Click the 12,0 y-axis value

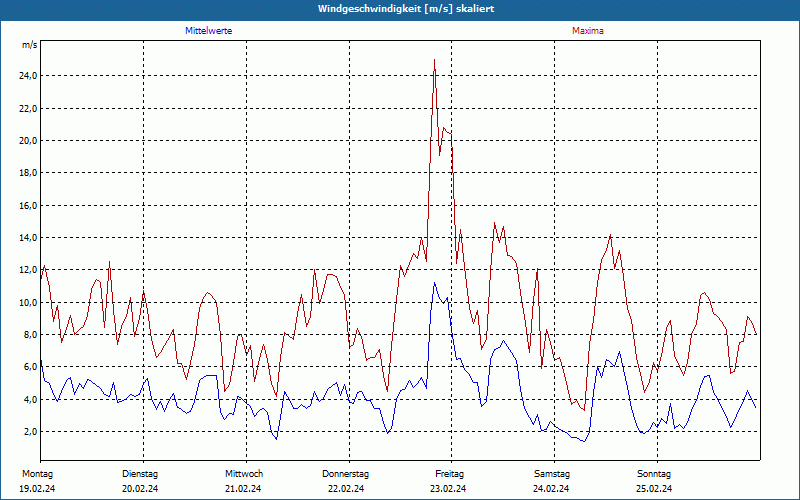28,270
